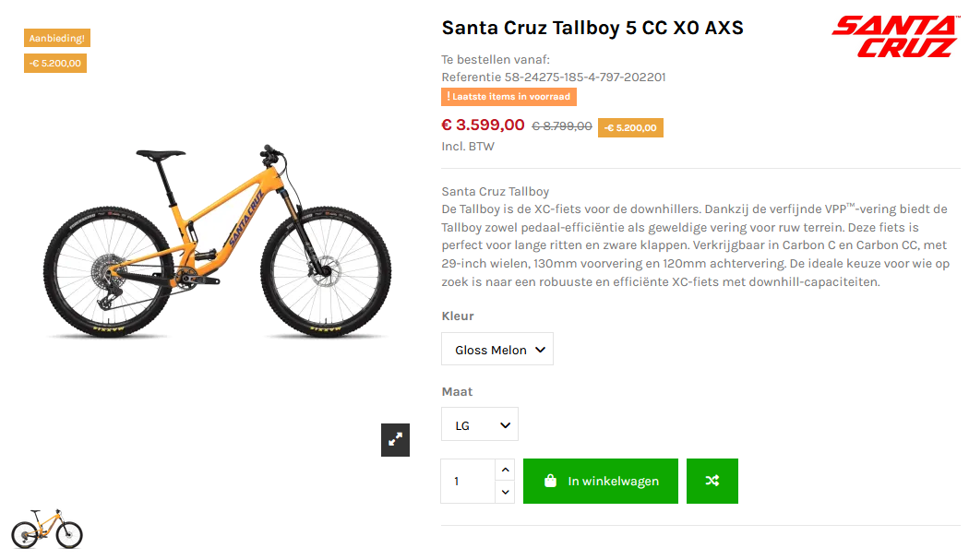Click the 'Laatste items in voorraad' stock label
The image size is (969, 560).
click(509, 96)
